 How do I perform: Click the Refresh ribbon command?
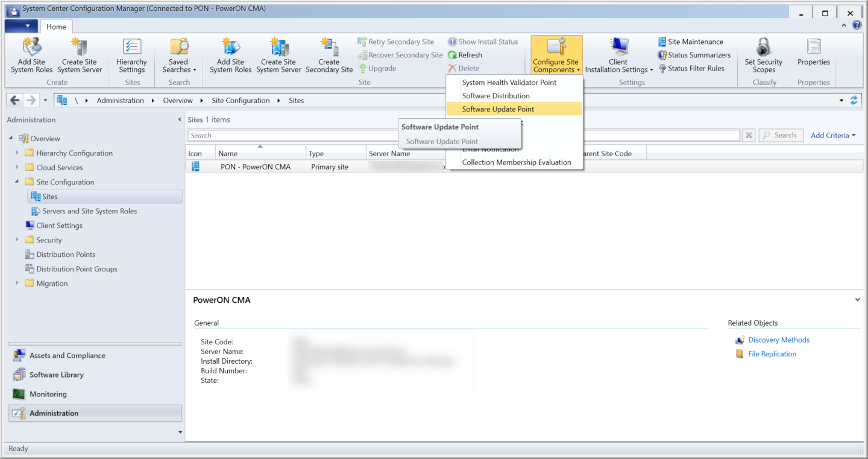pyautogui.click(x=465, y=55)
